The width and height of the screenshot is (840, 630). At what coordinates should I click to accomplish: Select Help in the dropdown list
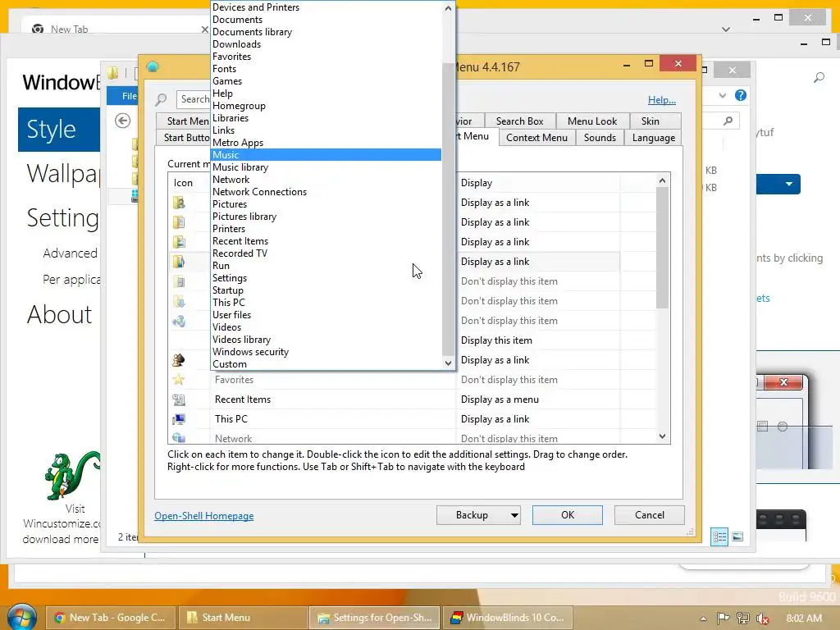coord(326,94)
